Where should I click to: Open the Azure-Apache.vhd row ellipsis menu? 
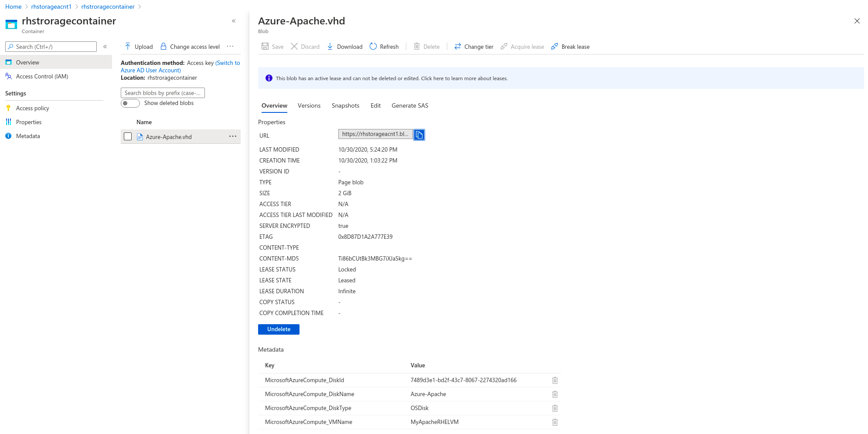tap(233, 137)
